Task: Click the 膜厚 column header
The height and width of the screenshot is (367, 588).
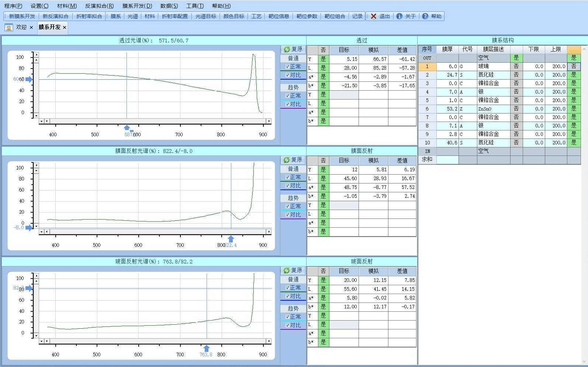Action: tap(447, 49)
